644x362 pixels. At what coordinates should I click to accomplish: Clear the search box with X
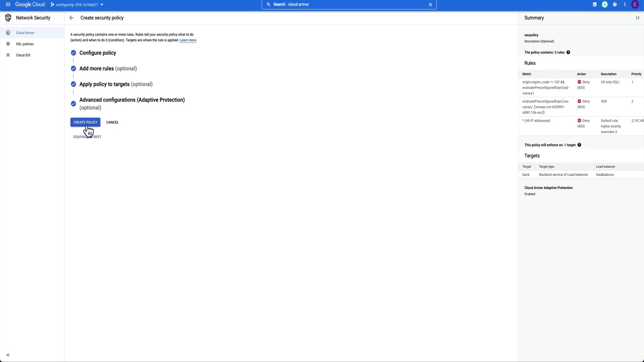pyautogui.click(x=430, y=4)
